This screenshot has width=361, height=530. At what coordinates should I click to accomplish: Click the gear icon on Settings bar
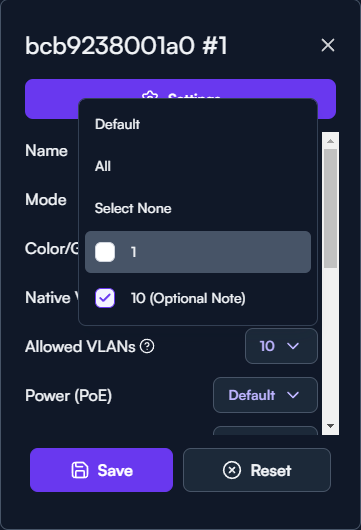[x=150, y=96]
